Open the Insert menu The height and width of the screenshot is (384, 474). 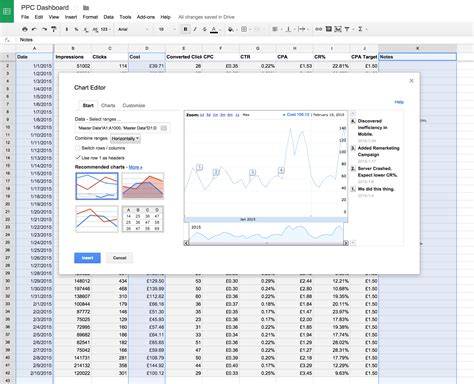(71, 17)
